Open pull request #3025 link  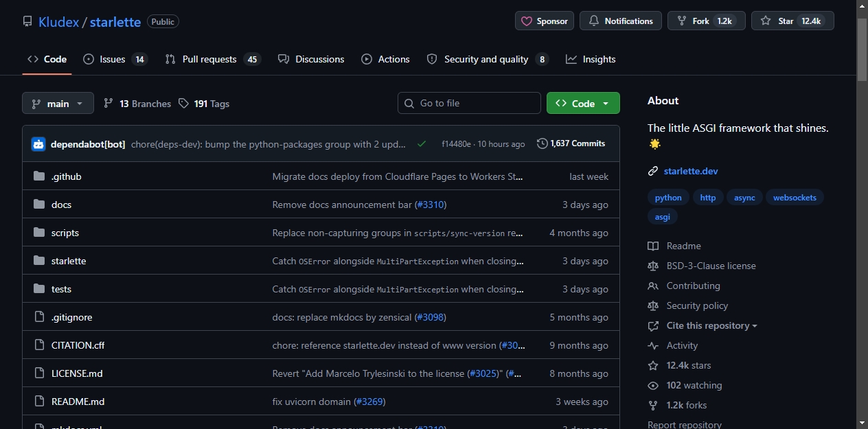(x=483, y=373)
